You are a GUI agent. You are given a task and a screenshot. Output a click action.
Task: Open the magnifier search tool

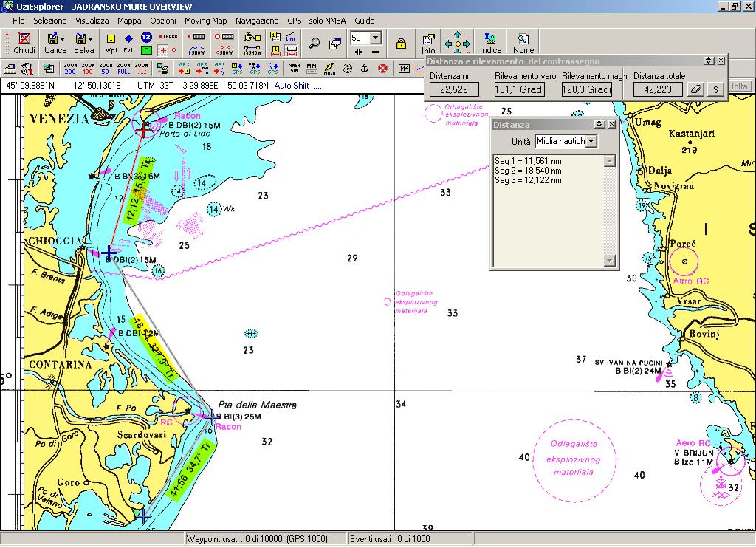(x=315, y=43)
